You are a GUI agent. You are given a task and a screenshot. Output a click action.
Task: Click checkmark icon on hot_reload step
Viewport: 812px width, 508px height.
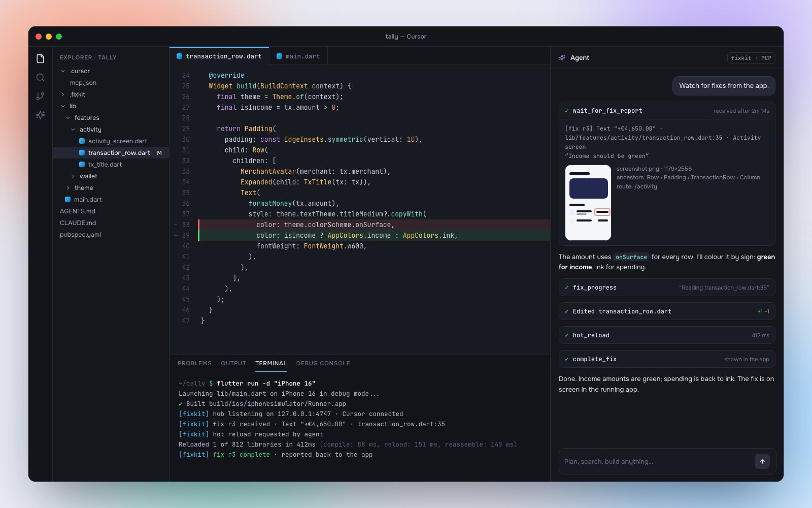click(567, 335)
